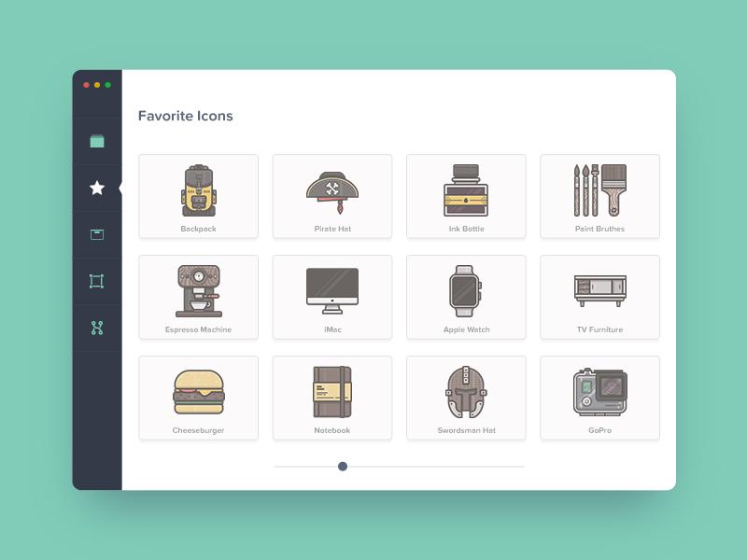Click the right end of slider track
The image size is (747, 560).
521,466
